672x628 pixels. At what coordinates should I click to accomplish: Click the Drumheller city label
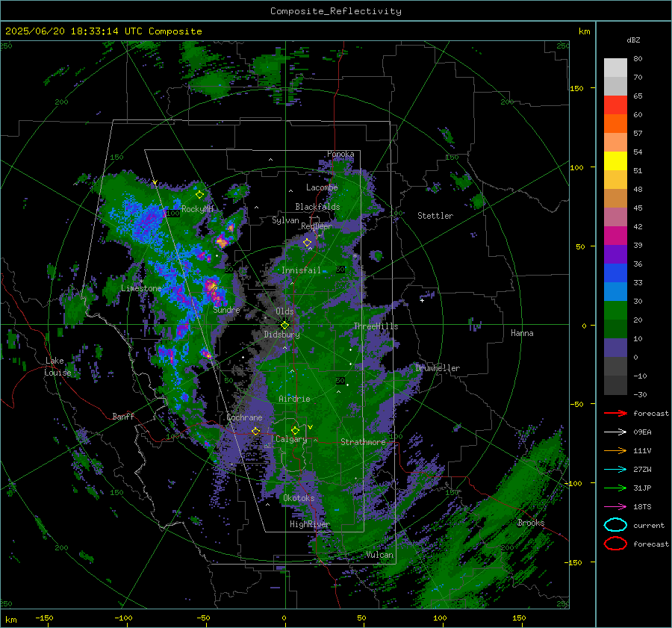(x=438, y=368)
